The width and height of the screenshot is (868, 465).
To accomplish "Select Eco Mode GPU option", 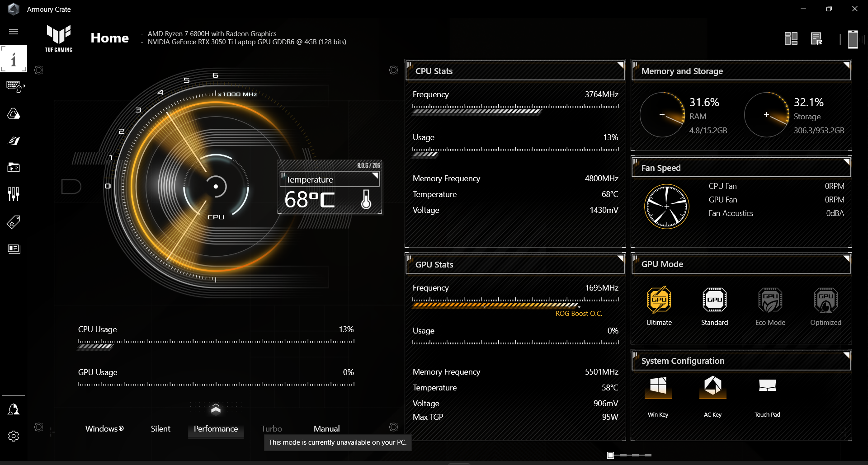I will 770,306.
